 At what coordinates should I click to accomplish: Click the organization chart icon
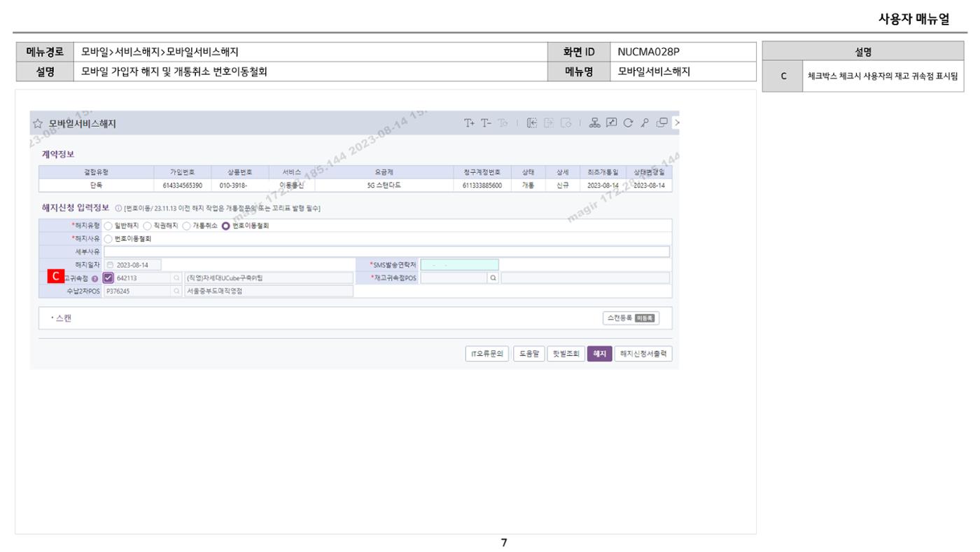[x=594, y=123]
